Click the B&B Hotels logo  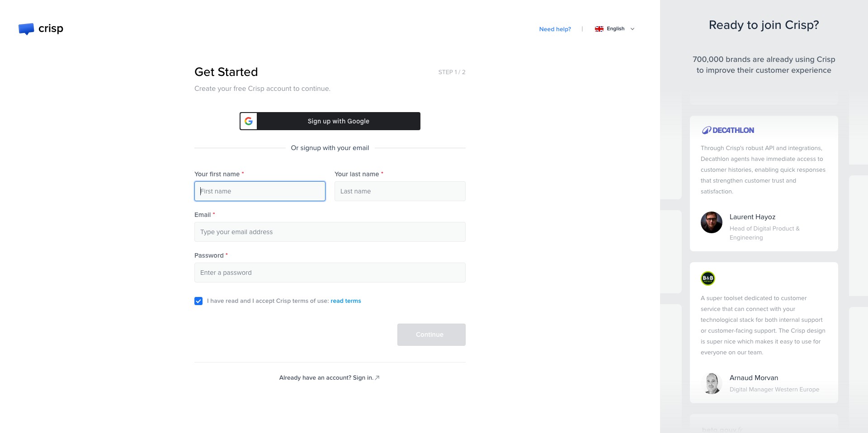coord(708,278)
